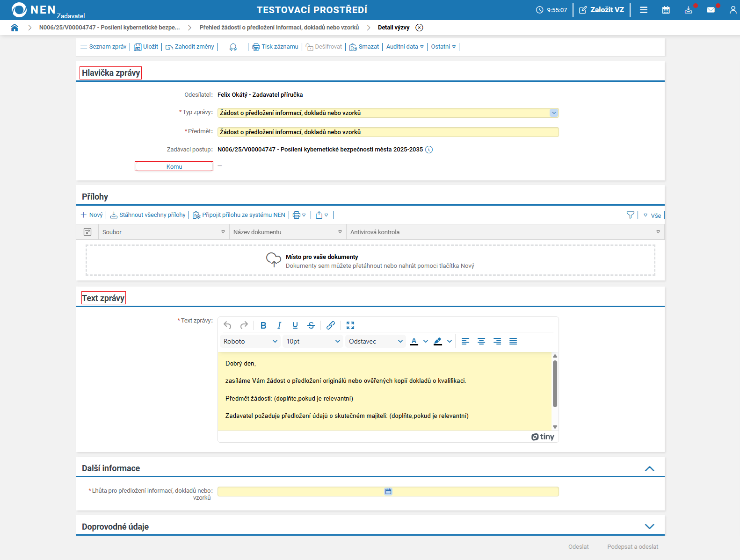Image resolution: width=740 pixels, height=560 pixels.
Task: Click the Předmět input field
Action: (x=388, y=132)
